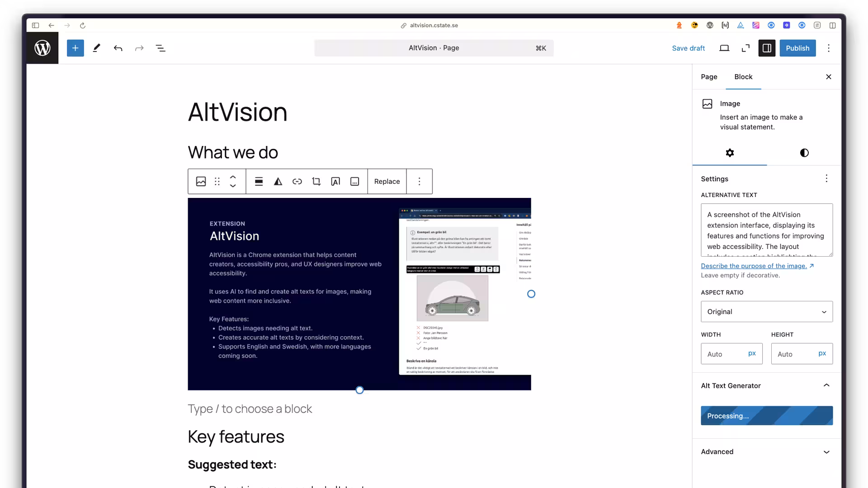
Task: Publish the page
Action: (797, 48)
